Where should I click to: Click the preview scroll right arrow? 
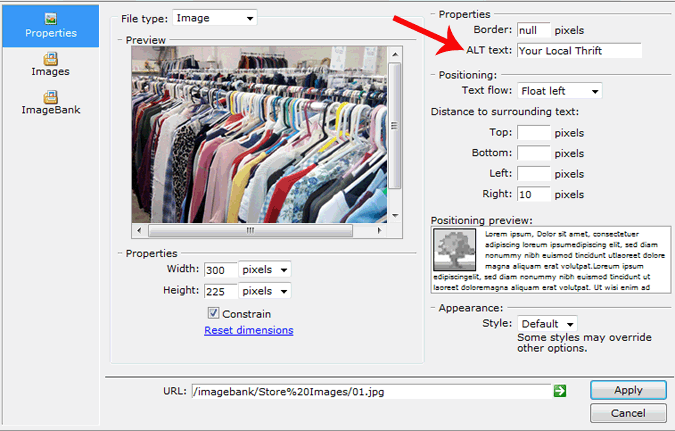pyautogui.click(x=379, y=230)
